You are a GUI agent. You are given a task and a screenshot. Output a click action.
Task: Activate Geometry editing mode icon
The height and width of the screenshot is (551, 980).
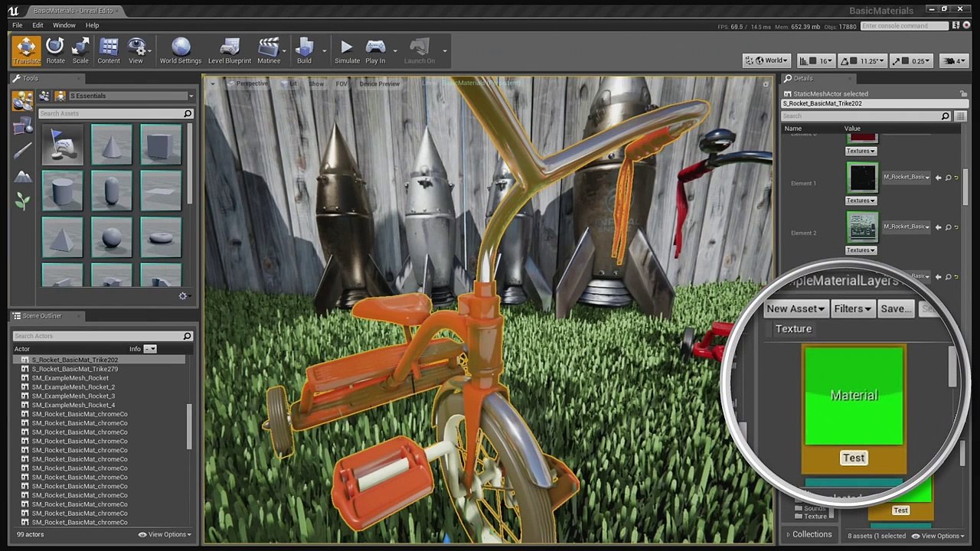click(x=23, y=126)
